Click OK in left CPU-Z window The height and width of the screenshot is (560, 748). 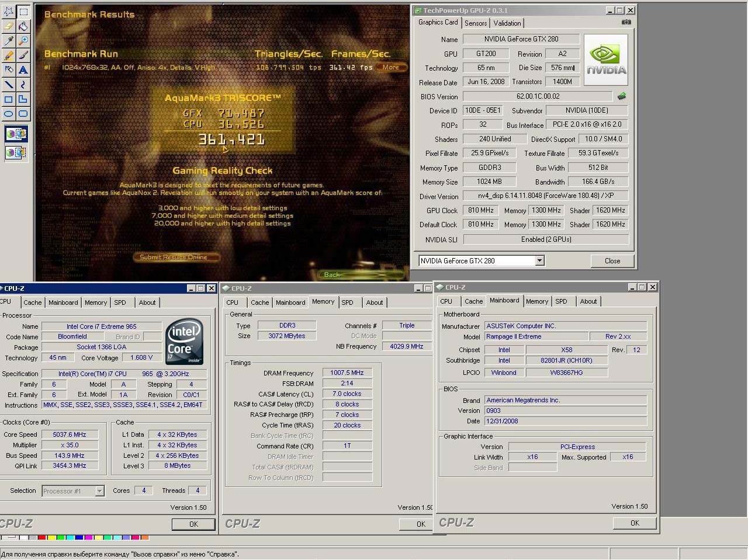point(193,524)
